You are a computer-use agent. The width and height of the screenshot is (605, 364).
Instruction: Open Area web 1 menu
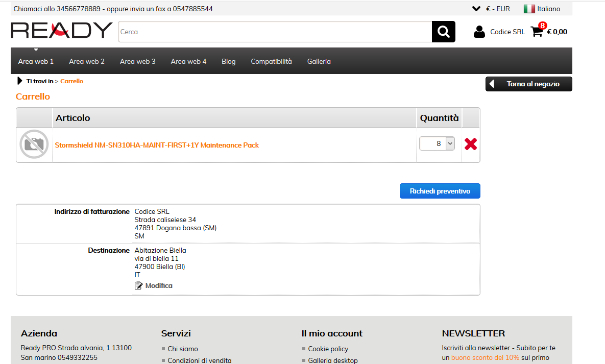[x=36, y=61]
